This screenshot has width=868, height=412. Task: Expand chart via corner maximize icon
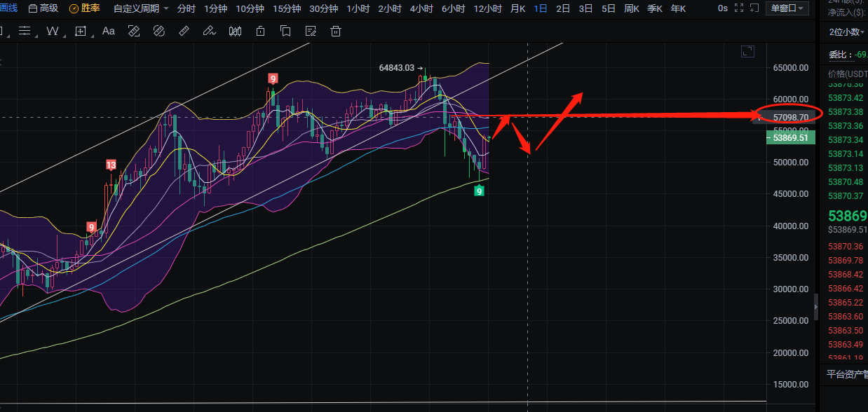pos(747,51)
